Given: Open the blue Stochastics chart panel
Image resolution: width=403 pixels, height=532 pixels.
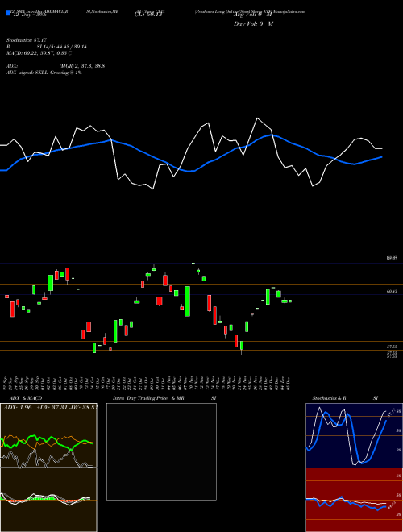Looking at the screenshot, I should click(x=354, y=435).
